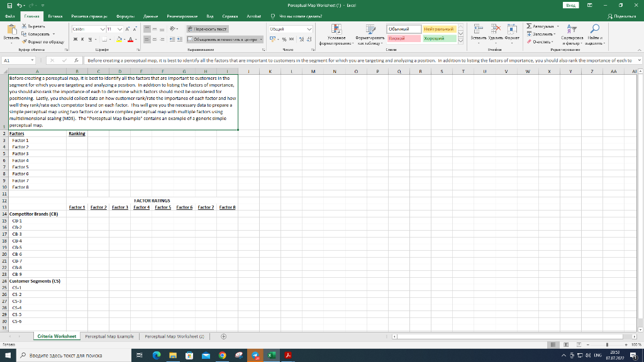The height and width of the screenshot is (362, 644).
Task: Expand the Merge & Center dropdown arrow
Action: coord(261,40)
